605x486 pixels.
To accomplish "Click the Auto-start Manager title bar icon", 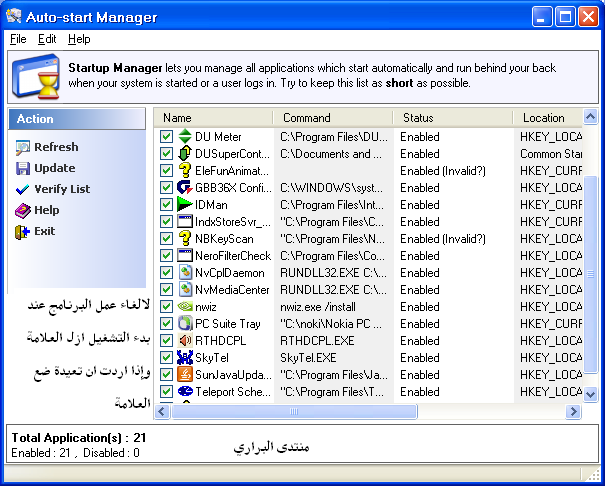I will 14,16.
